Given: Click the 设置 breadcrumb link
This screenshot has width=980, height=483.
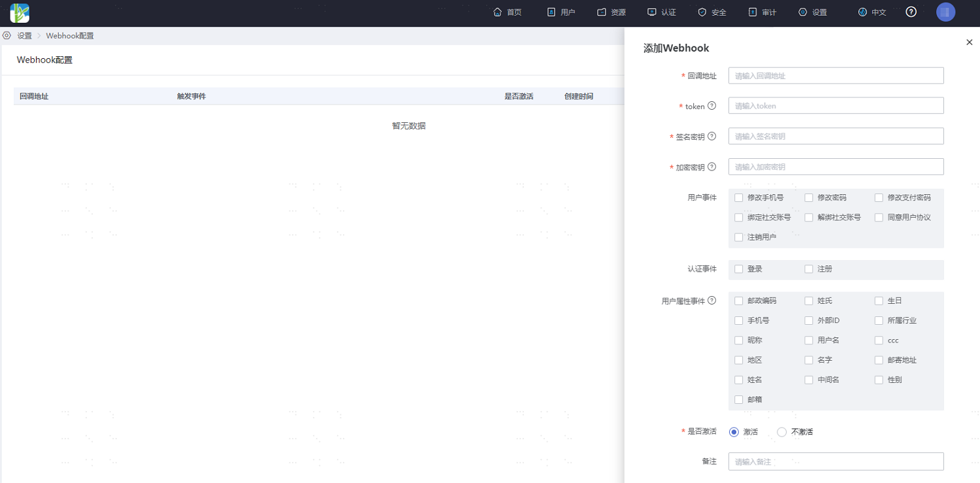Looking at the screenshot, I should point(25,36).
